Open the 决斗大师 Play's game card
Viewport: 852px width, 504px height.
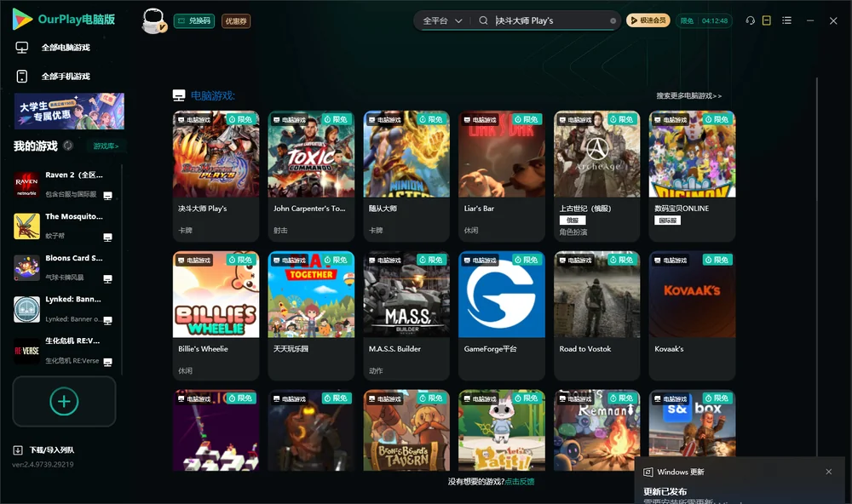pyautogui.click(x=216, y=176)
